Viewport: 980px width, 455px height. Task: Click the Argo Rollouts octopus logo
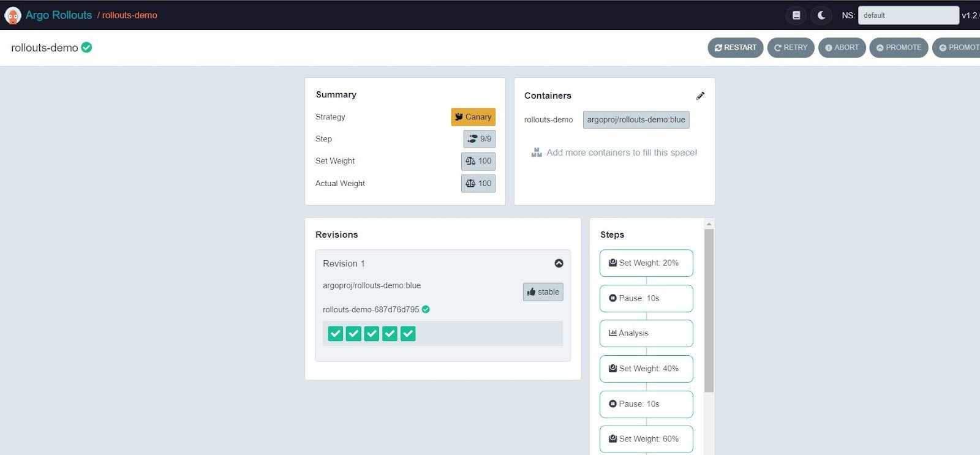13,15
